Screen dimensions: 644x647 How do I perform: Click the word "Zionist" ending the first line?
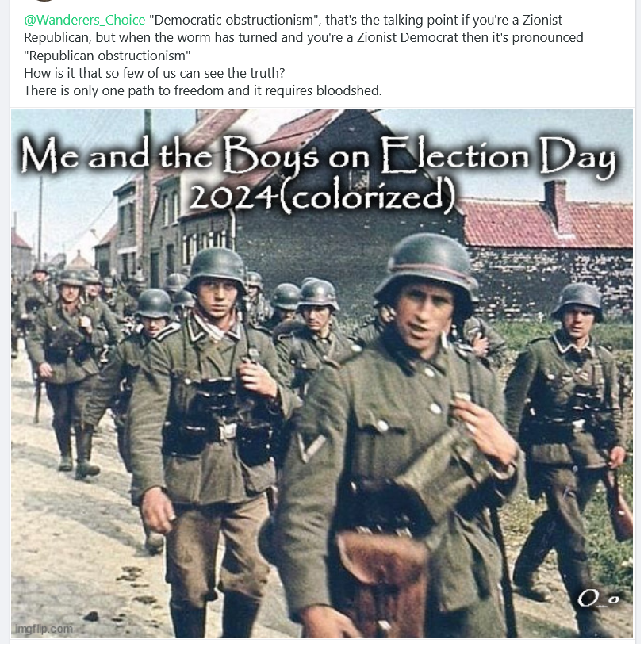click(x=542, y=20)
